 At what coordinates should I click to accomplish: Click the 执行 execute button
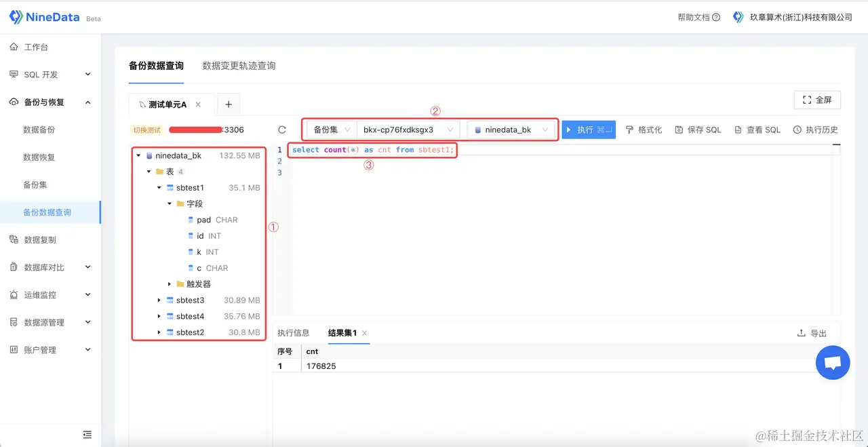point(589,129)
